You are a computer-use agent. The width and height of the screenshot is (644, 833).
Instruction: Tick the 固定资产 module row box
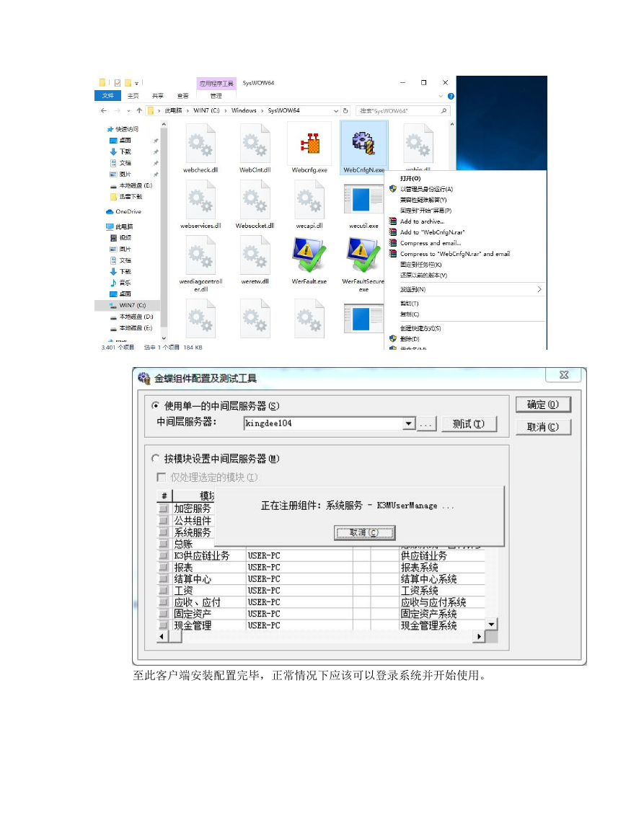(164, 614)
